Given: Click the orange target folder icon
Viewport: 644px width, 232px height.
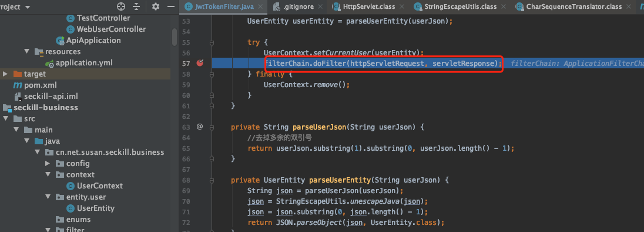Looking at the screenshot, I should click(x=18, y=74).
